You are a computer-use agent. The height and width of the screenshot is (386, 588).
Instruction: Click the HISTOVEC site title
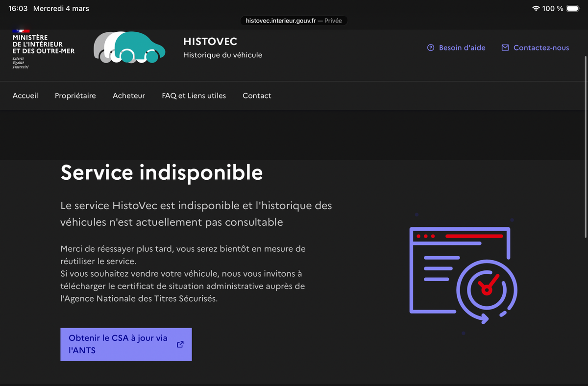click(210, 42)
